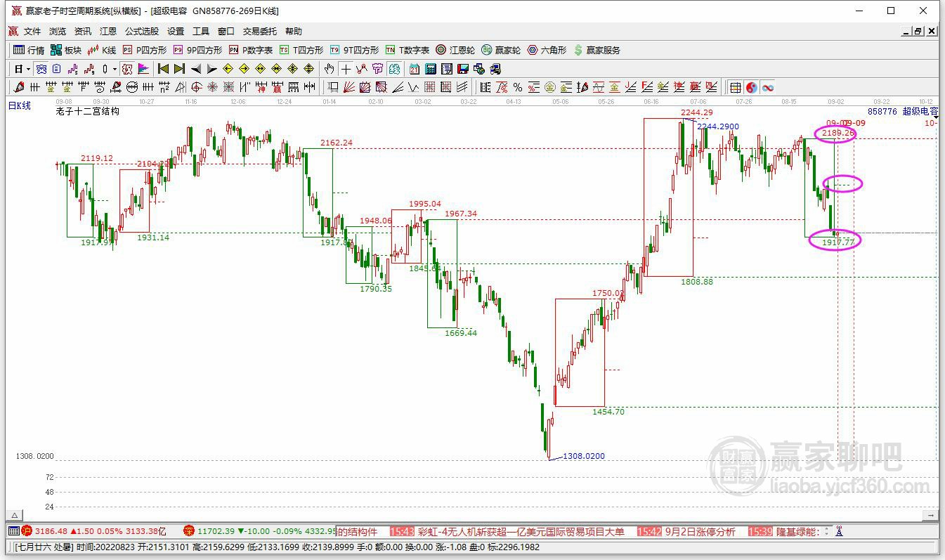Click the jump-to-first-bar arrow icon
The width and height of the screenshot is (945, 560).
tap(163, 69)
